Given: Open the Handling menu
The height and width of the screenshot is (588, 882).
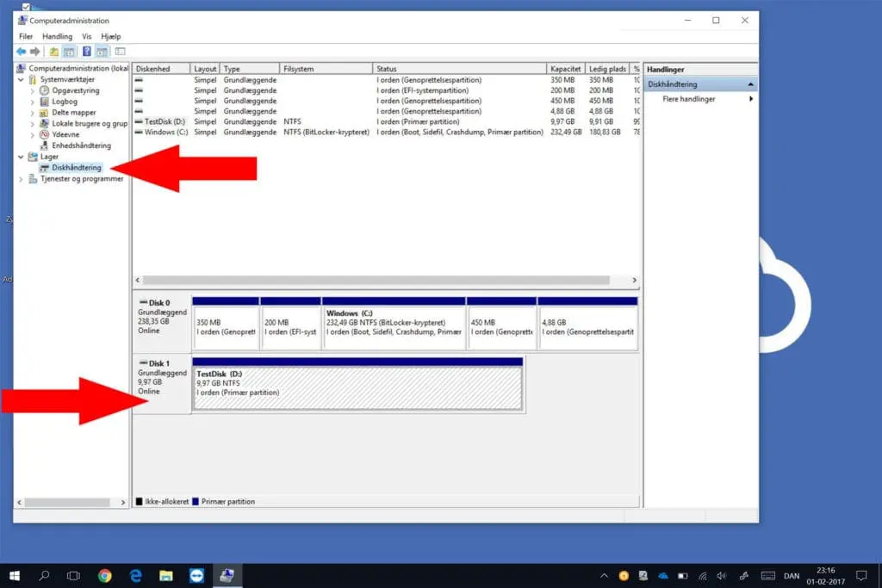Looking at the screenshot, I should tap(56, 36).
